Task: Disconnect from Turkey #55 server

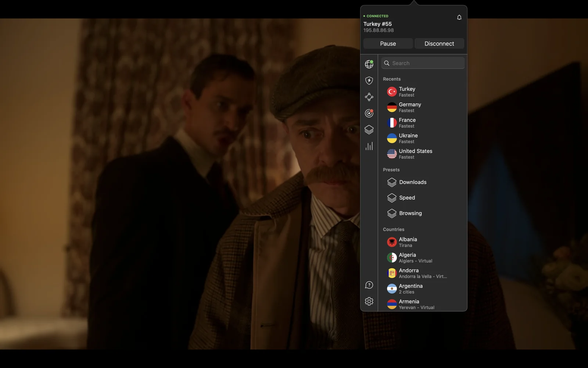Action: [x=439, y=43]
